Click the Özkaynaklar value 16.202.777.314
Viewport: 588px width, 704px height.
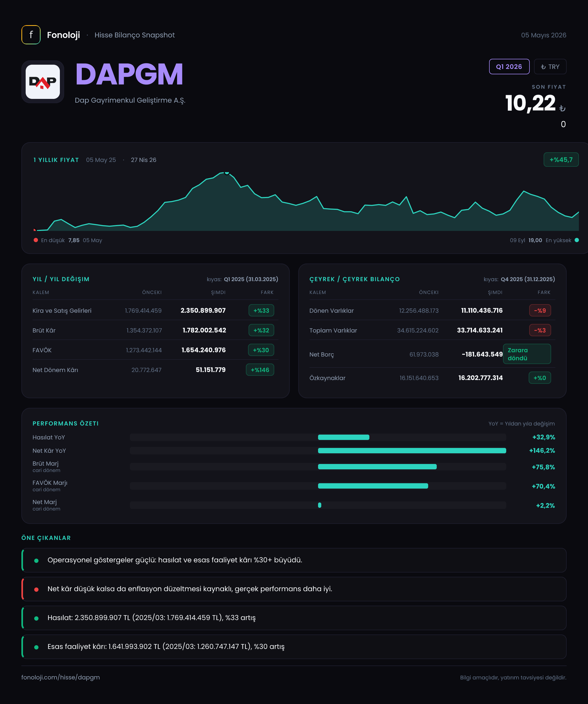480,378
